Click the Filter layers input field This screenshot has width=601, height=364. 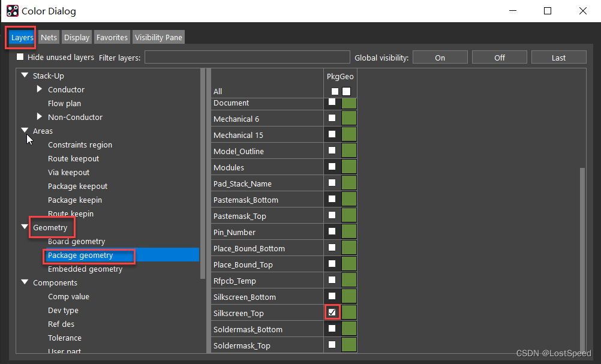tap(247, 58)
